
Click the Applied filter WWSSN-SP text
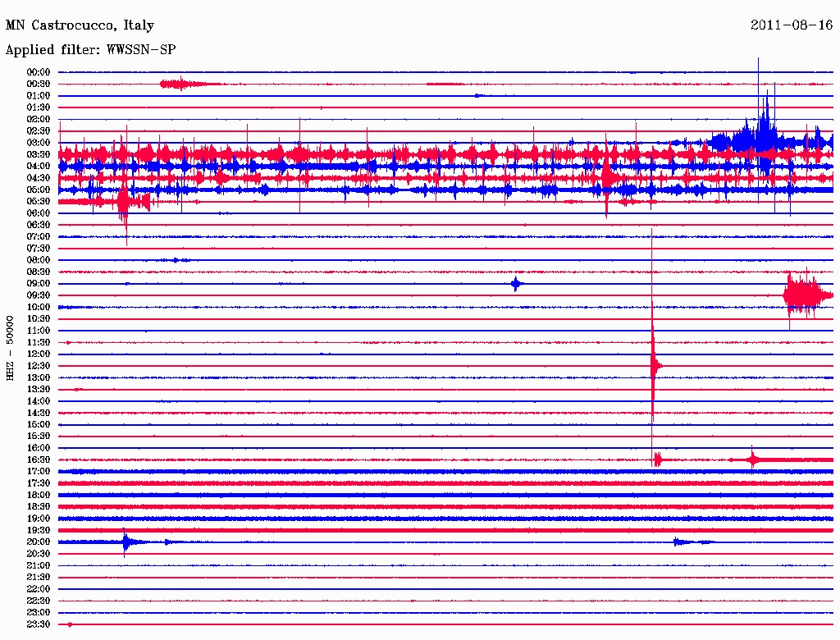tap(90, 50)
